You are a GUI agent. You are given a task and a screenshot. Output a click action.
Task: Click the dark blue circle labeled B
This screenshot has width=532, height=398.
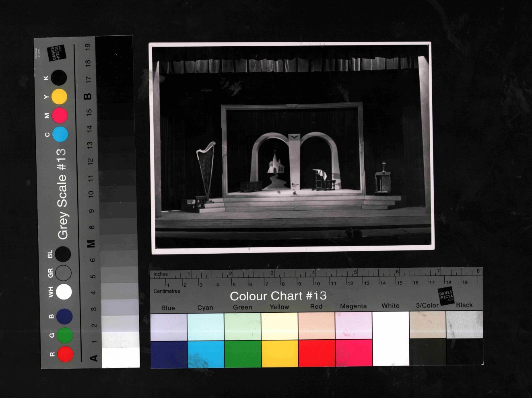[64, 316]
